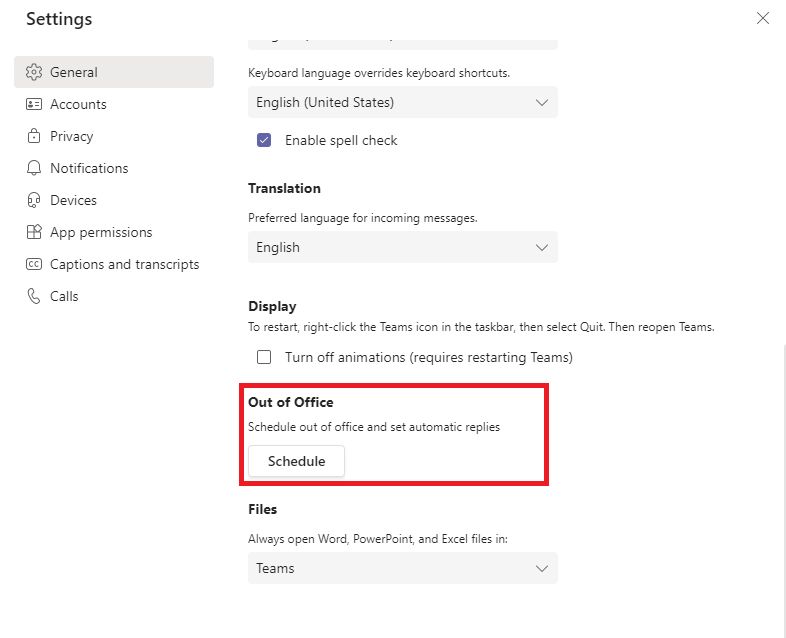The image size is (786, 638).
Task: Go to Calls settings
Action: pos(114,296)
